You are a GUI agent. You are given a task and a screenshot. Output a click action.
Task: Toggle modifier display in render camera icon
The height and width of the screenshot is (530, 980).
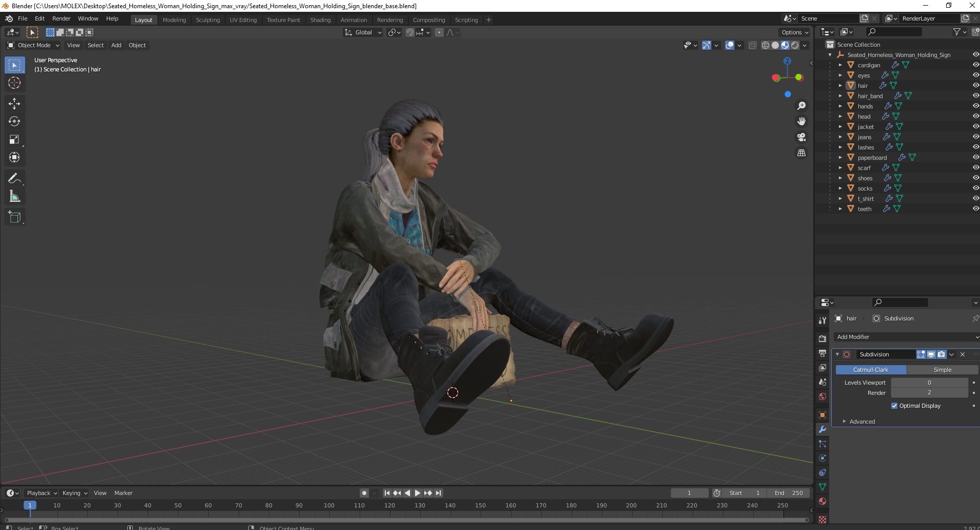(942, 354)
